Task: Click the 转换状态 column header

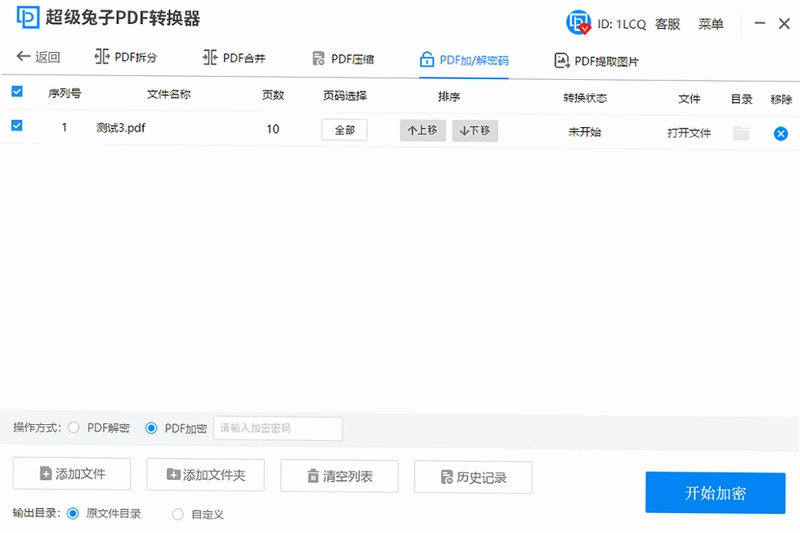Action: (585, 98)
